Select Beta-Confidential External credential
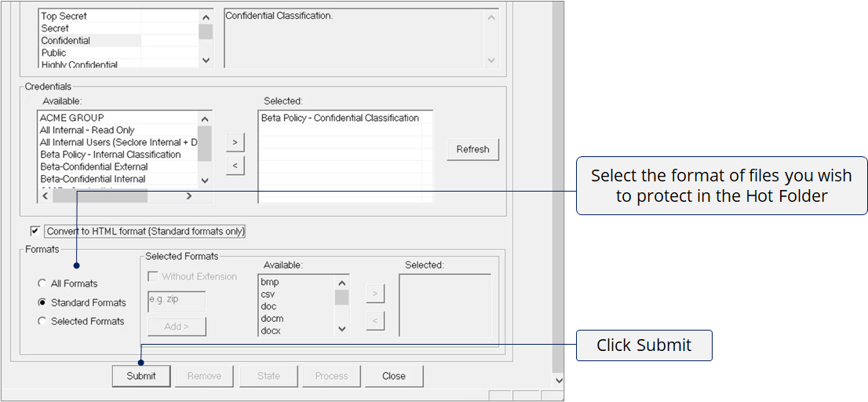 [94, 166]
